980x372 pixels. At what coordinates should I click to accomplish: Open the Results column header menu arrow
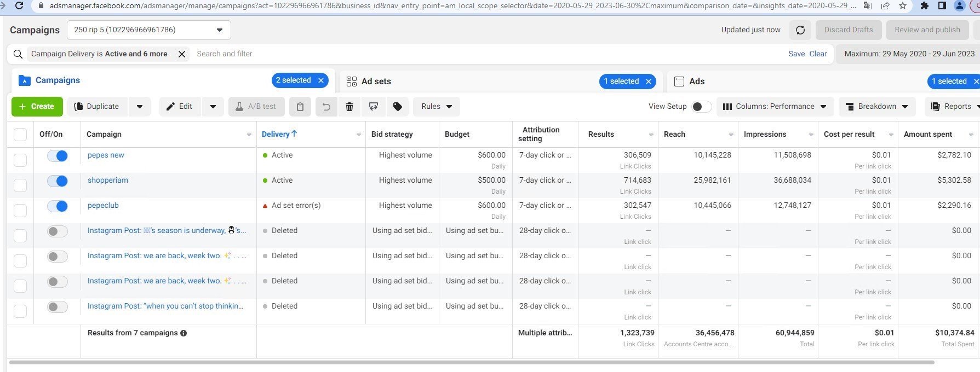[651, 135]
